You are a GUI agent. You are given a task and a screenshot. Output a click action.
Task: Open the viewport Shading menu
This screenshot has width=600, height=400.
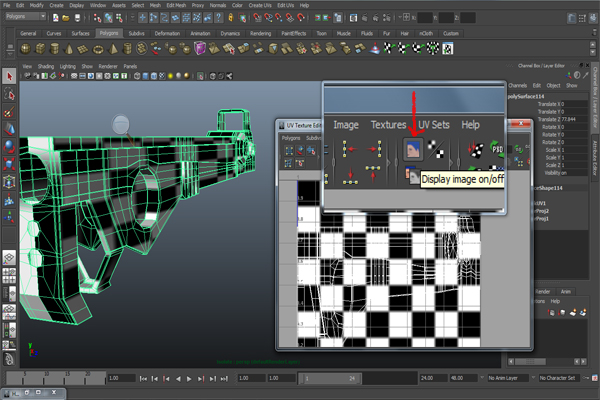pyautogui.click(x=46, y=66)
